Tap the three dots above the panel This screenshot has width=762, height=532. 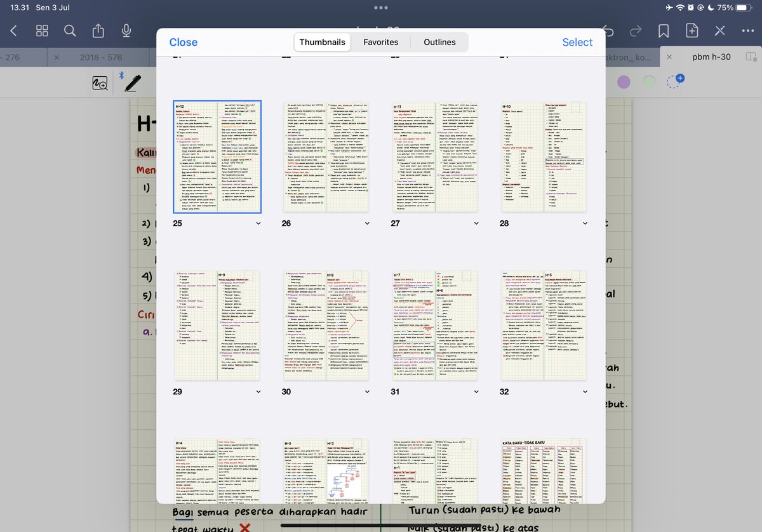(381, 8)
